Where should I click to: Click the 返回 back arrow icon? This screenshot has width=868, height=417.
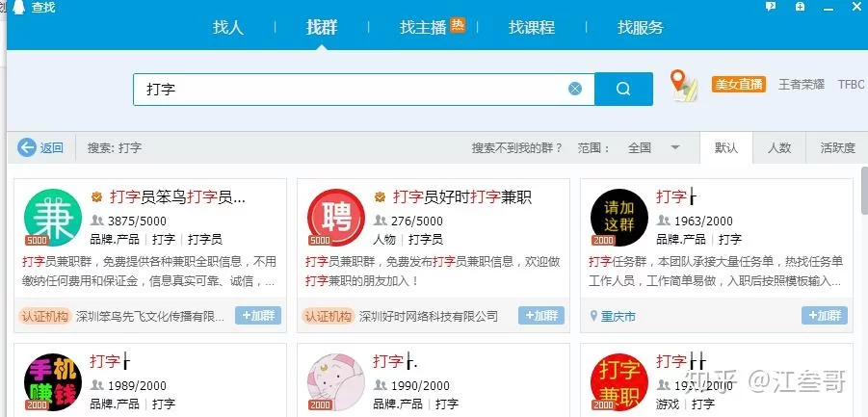point(27,147)
